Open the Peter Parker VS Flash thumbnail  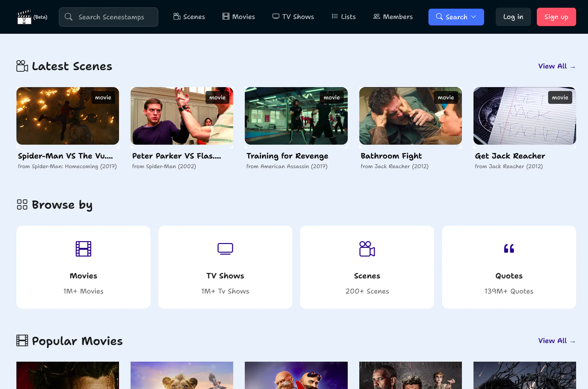point(182,116)
